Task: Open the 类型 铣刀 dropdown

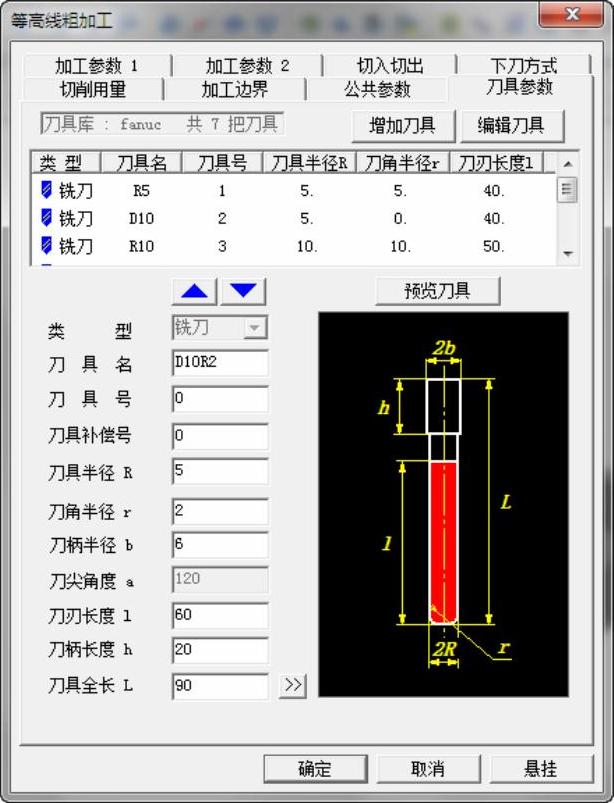Action: click(x=255, y=328)
